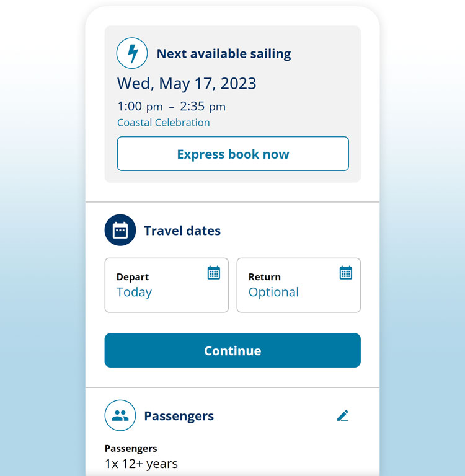Select the Return date field
This screenshot has height=476, width=465.
298,285
